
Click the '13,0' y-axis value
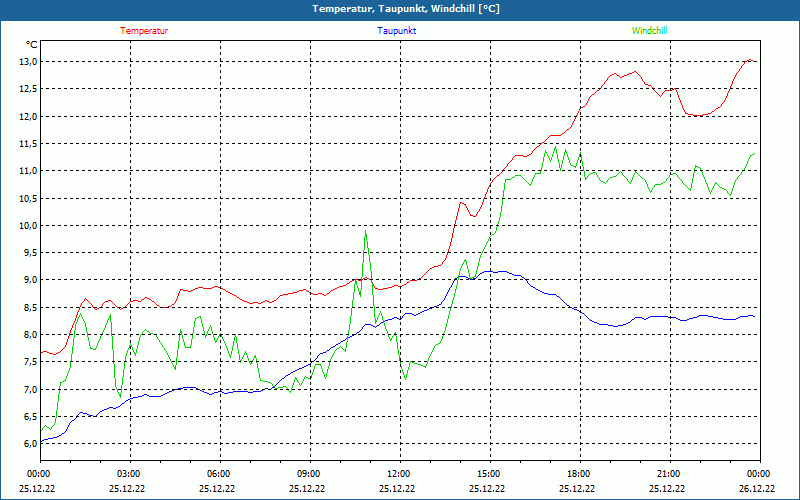(x=28, y=62)
